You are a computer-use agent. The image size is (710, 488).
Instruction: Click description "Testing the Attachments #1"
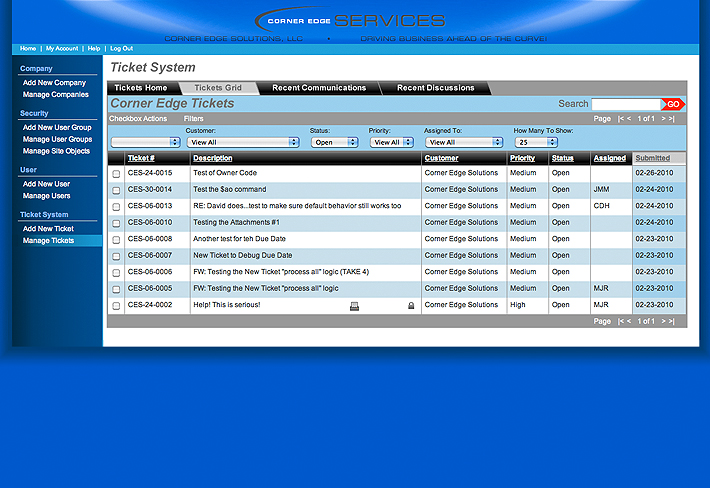236,222
